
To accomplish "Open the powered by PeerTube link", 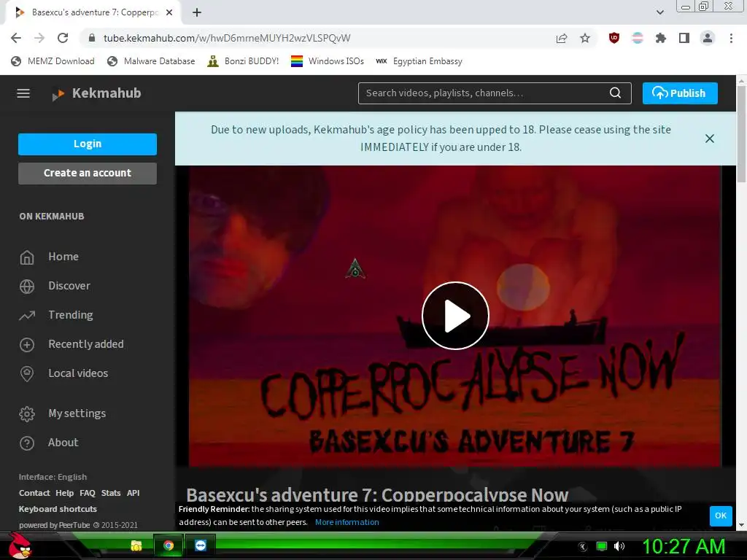I will tap(54, 525).
